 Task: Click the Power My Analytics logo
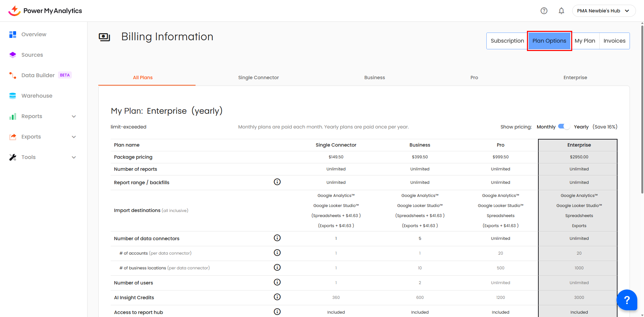tap(45, 11)
